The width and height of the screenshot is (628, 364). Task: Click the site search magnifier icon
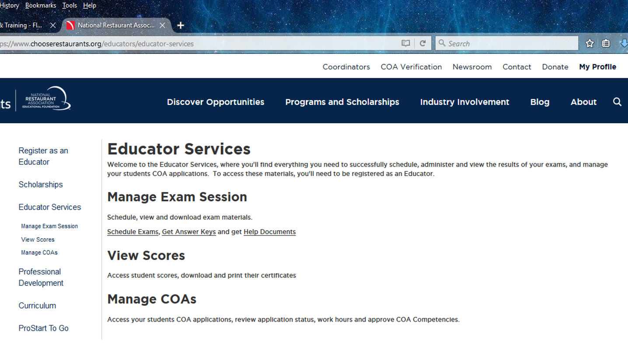[617, 102]
